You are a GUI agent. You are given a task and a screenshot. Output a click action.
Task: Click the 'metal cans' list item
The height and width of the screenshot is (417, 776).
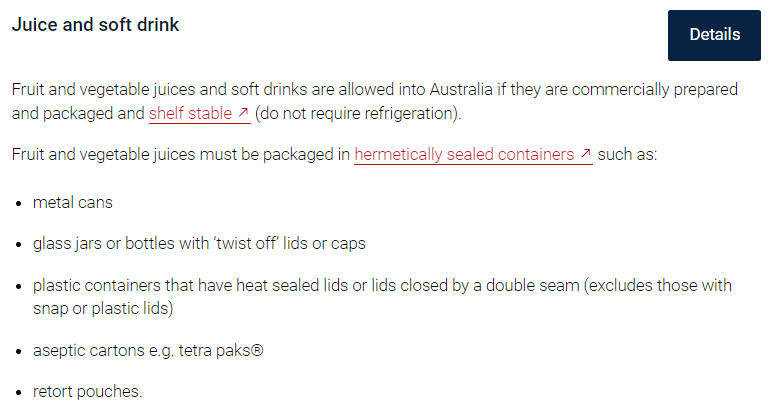(x=73, y=202)
